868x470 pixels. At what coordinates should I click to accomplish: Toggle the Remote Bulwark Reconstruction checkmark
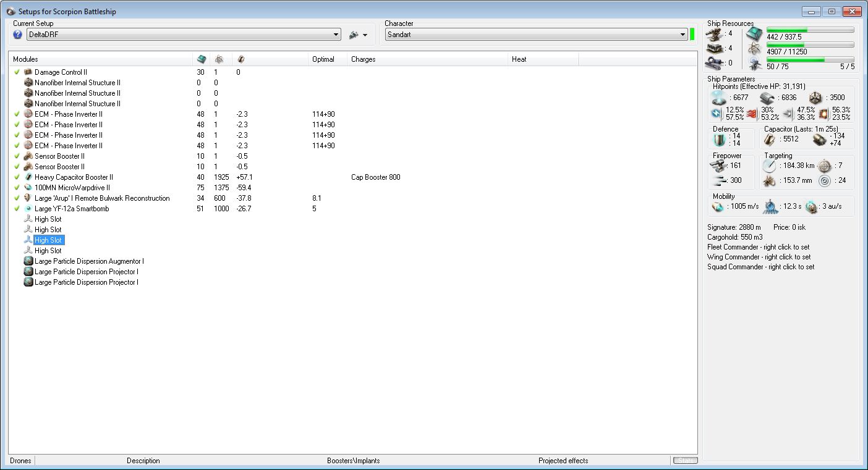point(17,198)
